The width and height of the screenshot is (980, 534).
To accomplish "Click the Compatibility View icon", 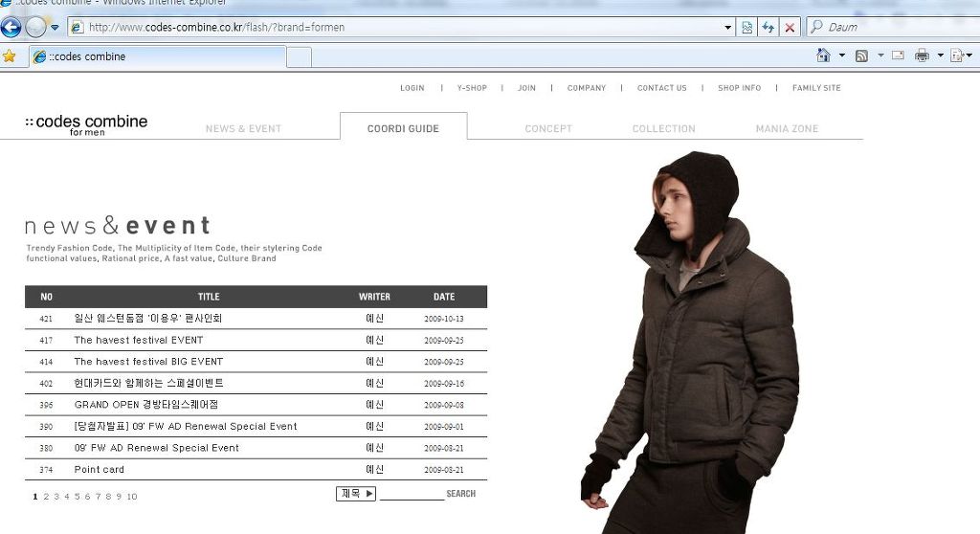I will point(746,28).
